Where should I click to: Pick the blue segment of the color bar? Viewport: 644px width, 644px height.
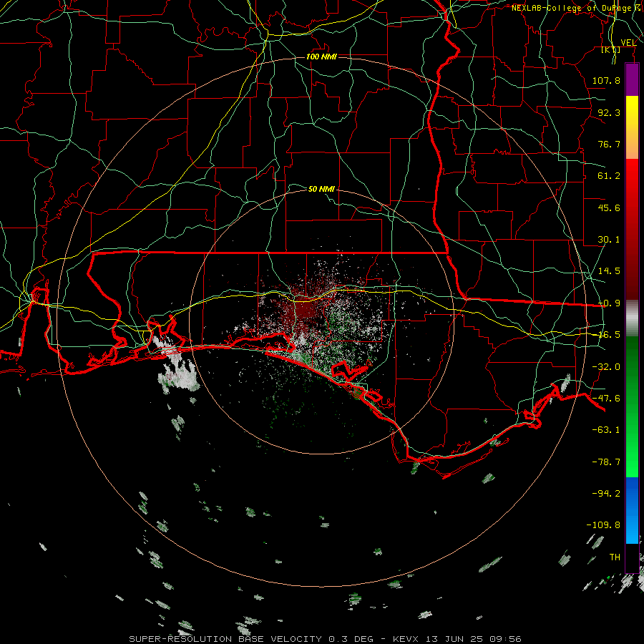(632, 510)
